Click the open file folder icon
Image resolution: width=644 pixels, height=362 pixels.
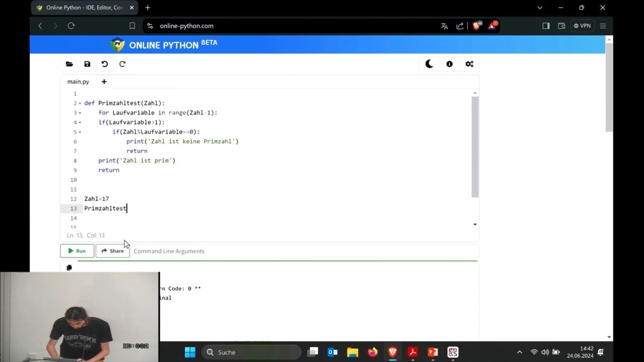(x=69, y=64)
